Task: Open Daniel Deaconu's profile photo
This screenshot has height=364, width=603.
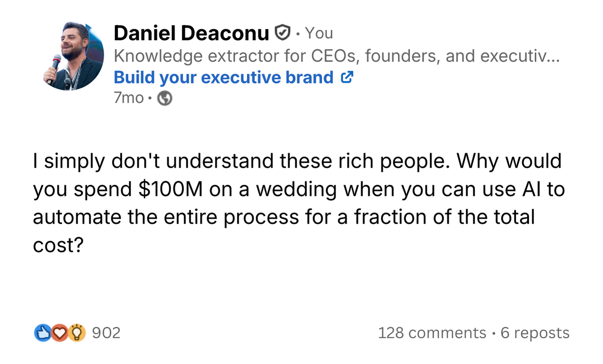Action: 74,56
